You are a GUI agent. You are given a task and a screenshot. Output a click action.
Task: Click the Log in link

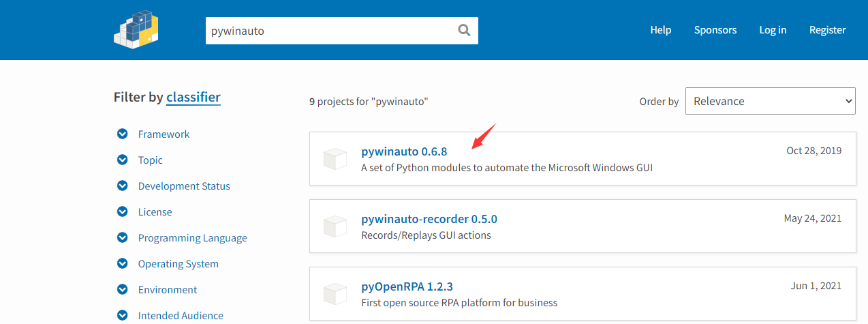click(x=773, y=30)
